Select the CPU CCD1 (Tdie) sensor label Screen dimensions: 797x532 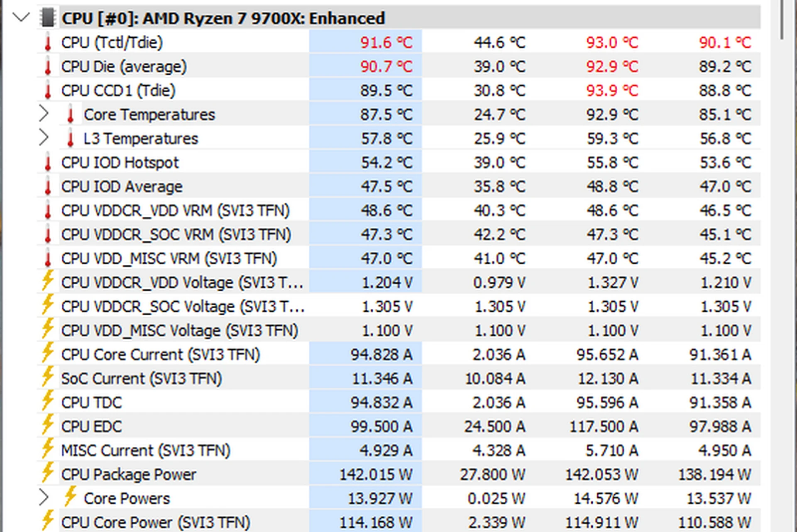118,91
